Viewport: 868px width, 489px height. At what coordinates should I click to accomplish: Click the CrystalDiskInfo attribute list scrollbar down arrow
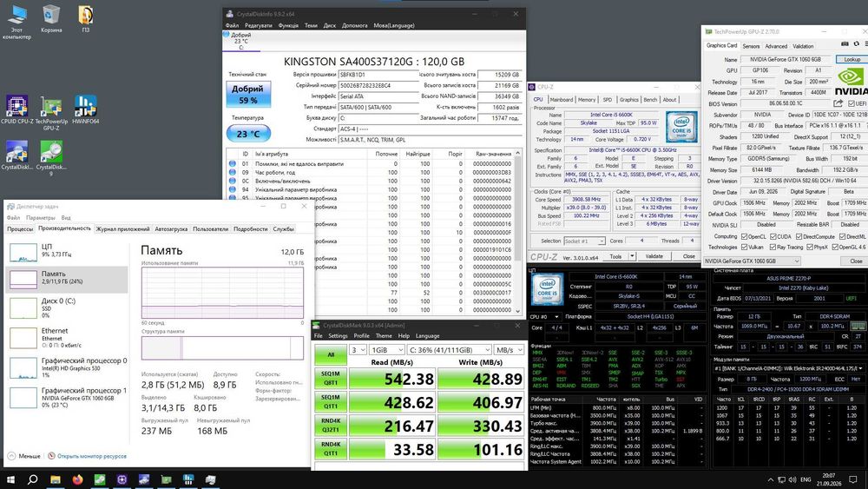(518, 311)
